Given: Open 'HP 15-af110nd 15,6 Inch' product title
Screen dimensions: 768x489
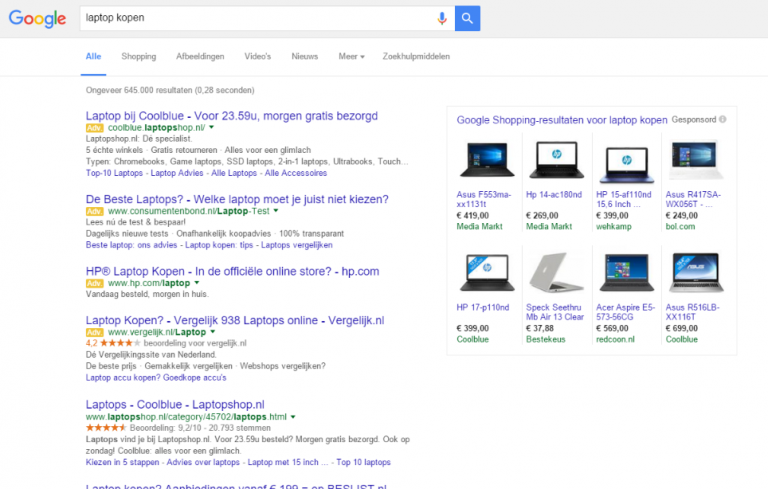Looking at the screenshot, I should pos(624,199).
